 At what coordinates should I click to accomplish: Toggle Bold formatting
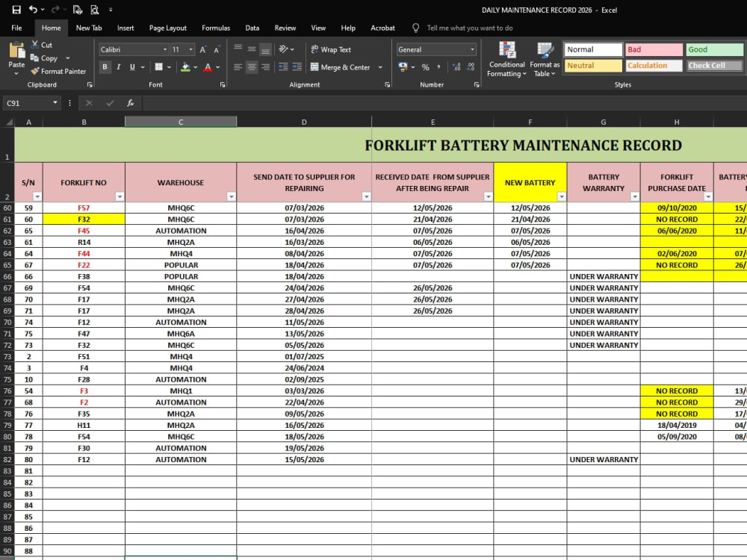tap(105, 67)
